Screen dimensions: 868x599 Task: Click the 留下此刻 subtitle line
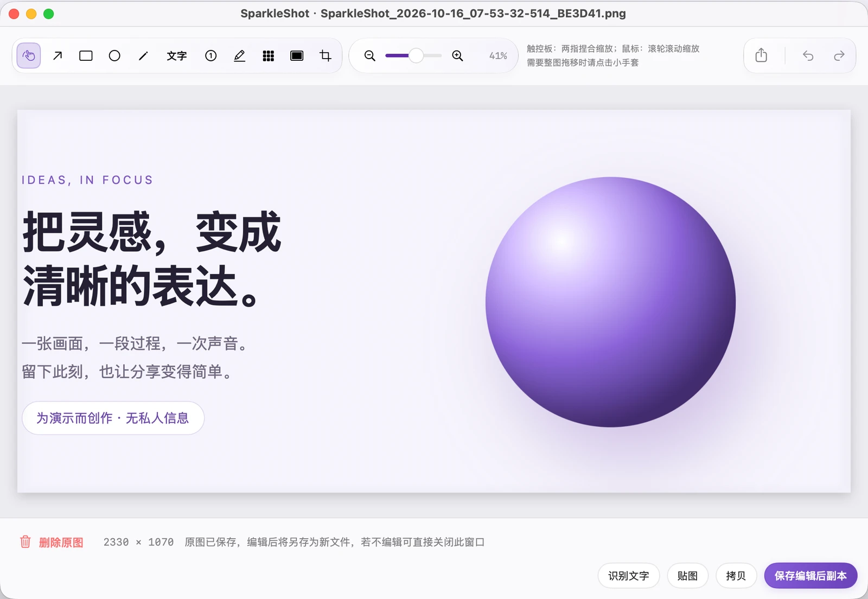(128, 372)
